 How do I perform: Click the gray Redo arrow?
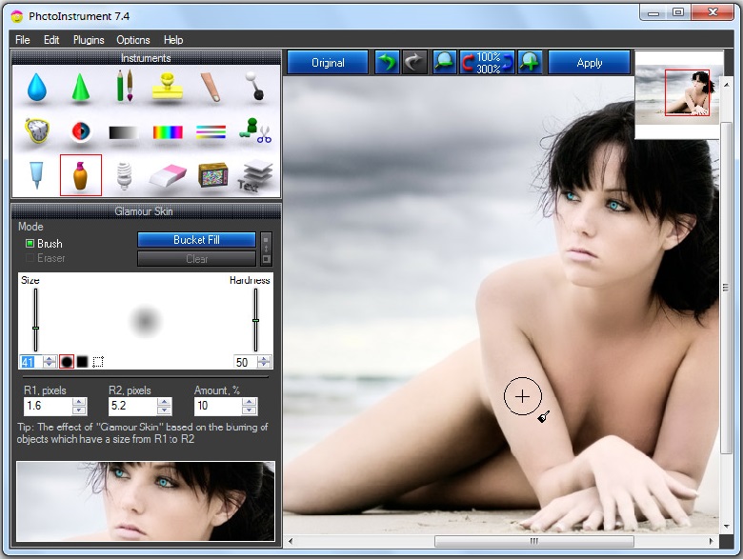(414, 62)
